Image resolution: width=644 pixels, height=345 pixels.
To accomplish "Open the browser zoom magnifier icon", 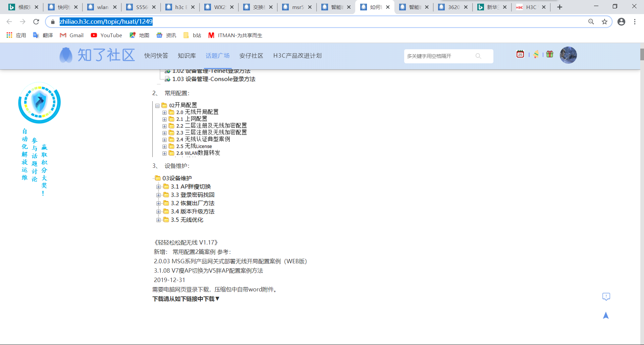I will [591, 22].
